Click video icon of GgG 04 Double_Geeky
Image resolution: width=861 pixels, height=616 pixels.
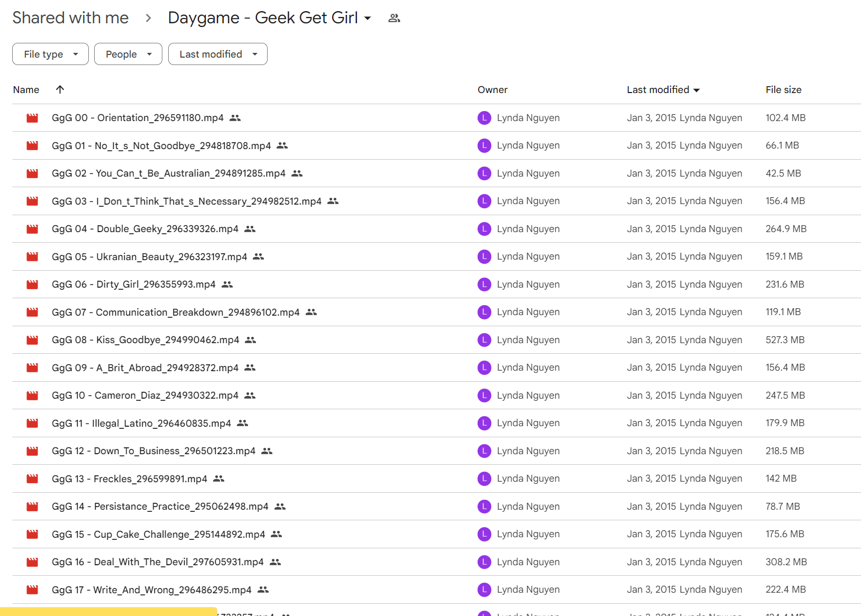pos(32,229)
